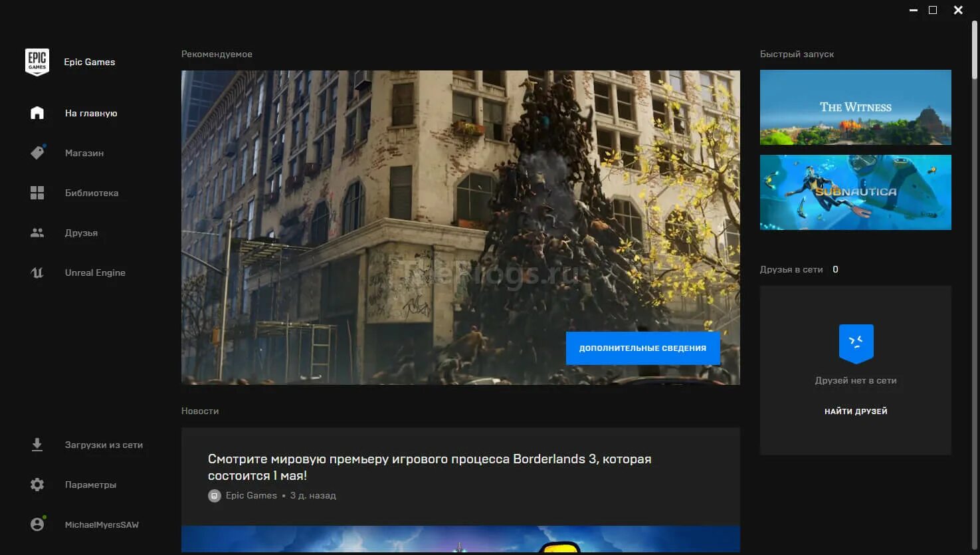This screenshot has width=980, height=555.
Task: Click the downloads arrow icon
Action: pyautogui.click(x=37, y=445)
